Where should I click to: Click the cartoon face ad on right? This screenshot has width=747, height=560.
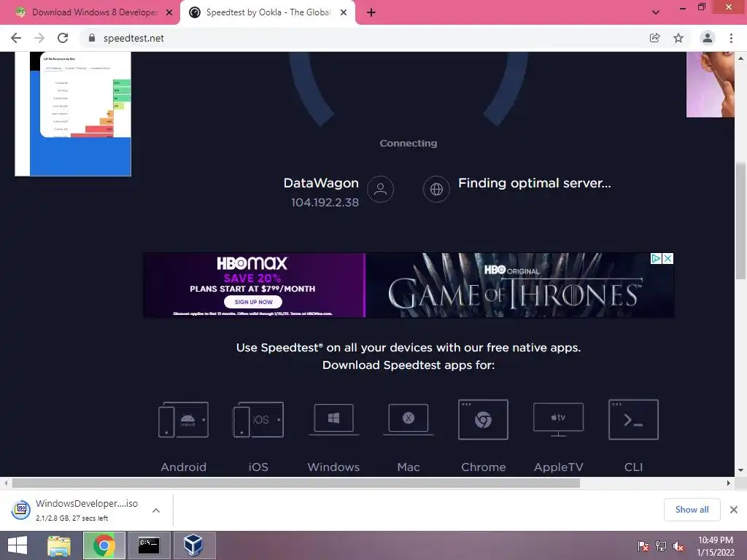711,85
